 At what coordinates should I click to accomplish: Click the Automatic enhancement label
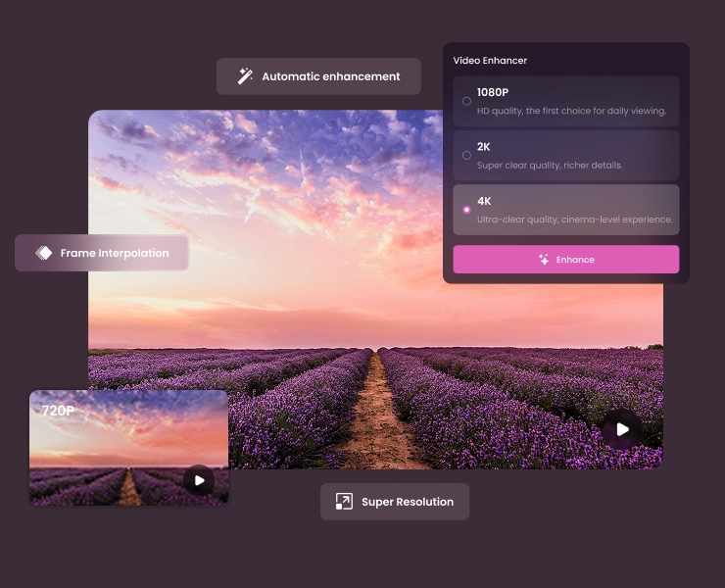coord(330,76)
